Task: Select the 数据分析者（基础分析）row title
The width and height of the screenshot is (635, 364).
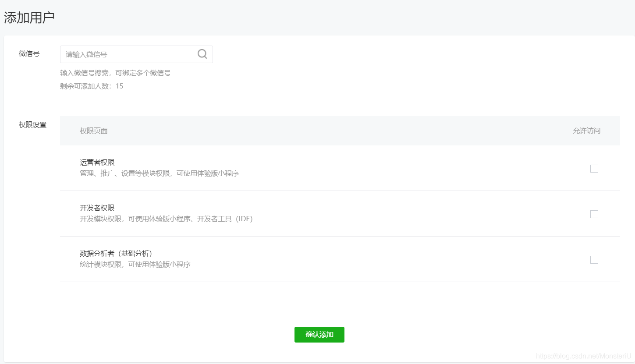Action: click(116, 253)
